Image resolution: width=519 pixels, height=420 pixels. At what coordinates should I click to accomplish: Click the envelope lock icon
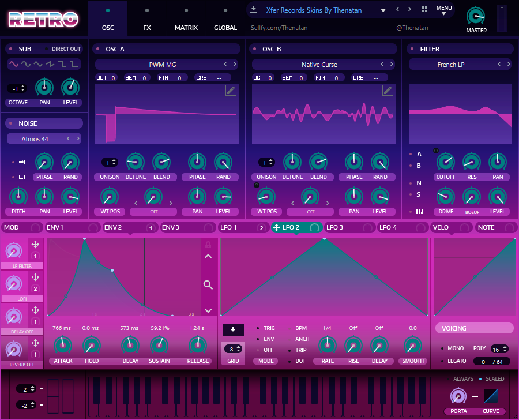tap(208, 245)
